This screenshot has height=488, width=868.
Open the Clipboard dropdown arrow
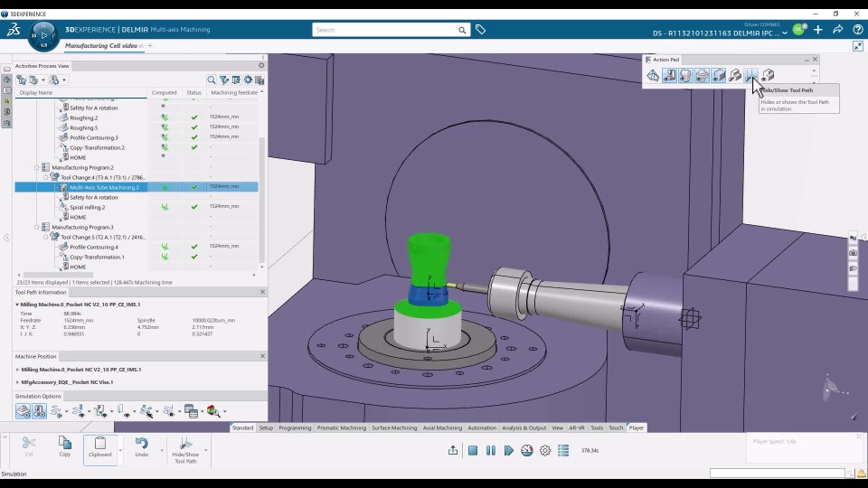120,448
